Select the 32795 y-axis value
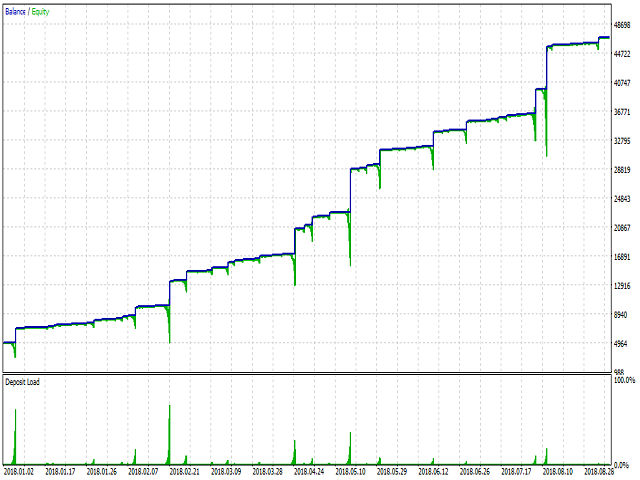The image size is (640, 480). (622, 141)
